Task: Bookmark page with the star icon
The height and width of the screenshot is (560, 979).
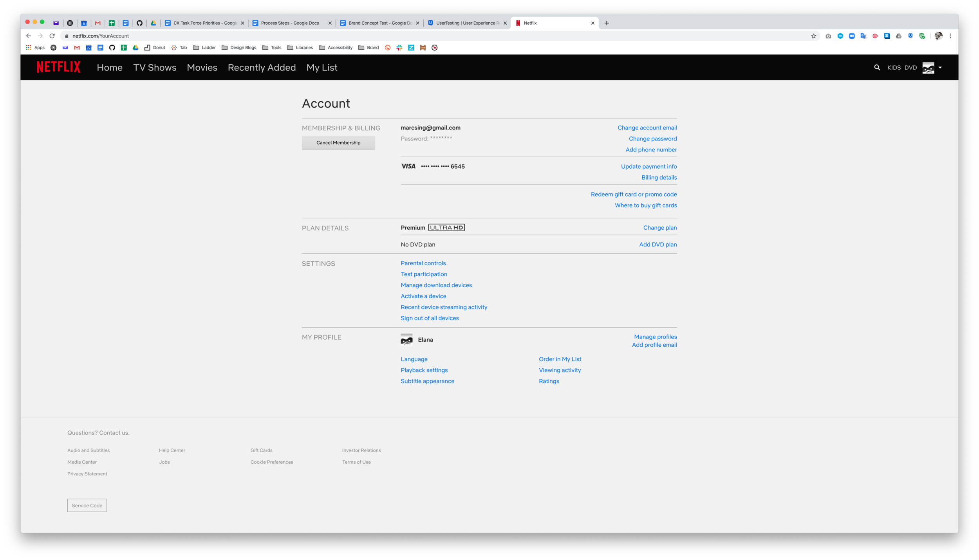Action: coord(813,36)
